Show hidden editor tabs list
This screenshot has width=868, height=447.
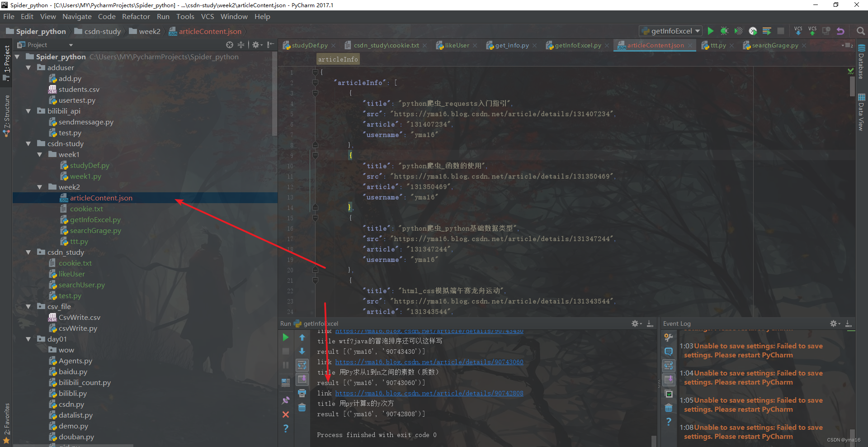(x=847, y=45)
